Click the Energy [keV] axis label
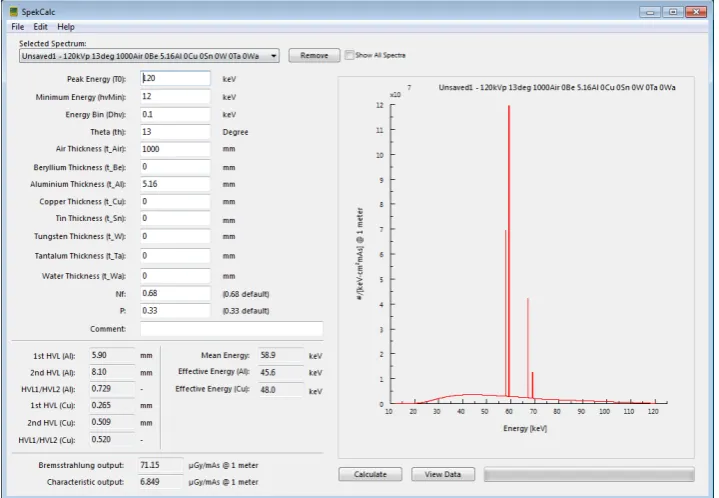The width and height of the screenshot is (719, 498). pos(525,428)
